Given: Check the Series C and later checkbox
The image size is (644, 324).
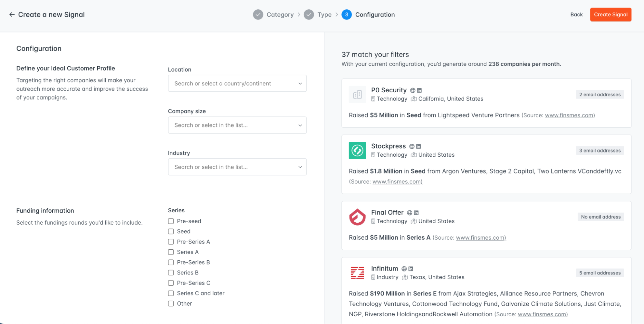Looking at the screenshot, I should click(171, 293).
